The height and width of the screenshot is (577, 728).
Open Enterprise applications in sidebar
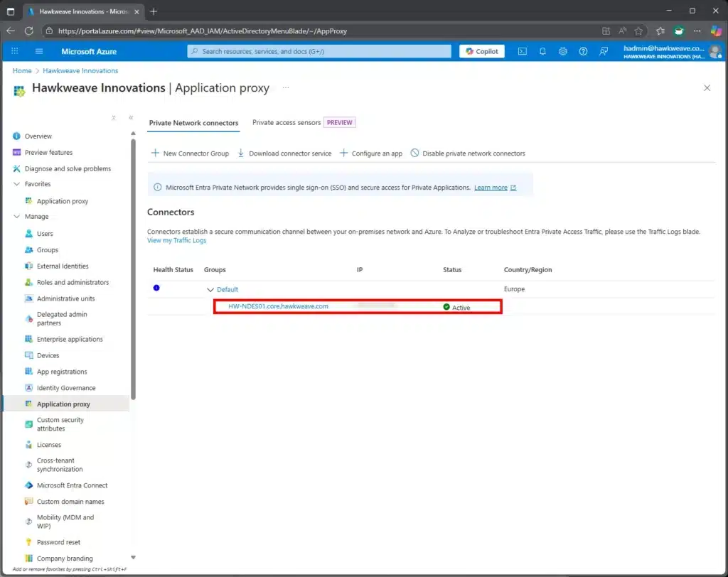coord(70,340)
